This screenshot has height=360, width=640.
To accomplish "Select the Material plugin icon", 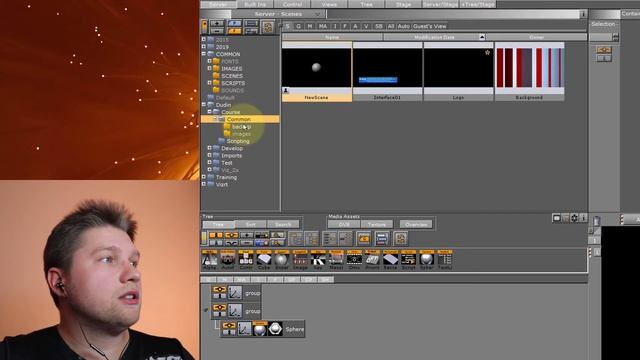I will (x=336, y=260).
